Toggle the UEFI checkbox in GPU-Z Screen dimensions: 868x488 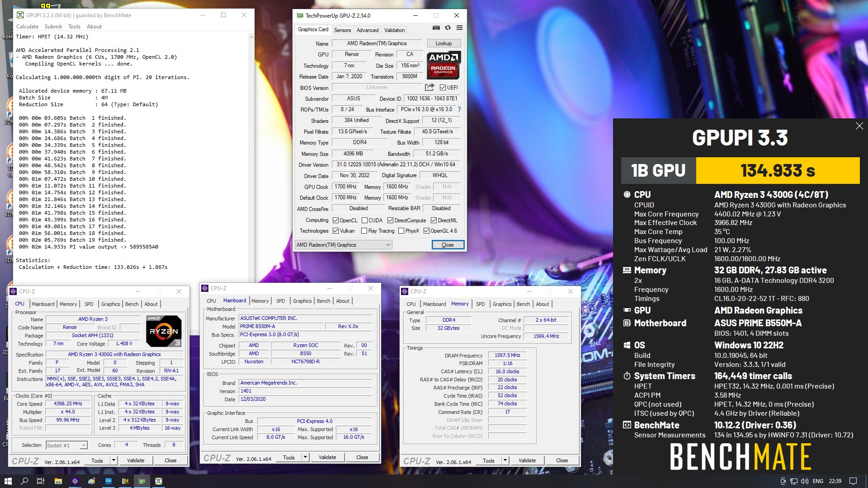pos(443,87)
